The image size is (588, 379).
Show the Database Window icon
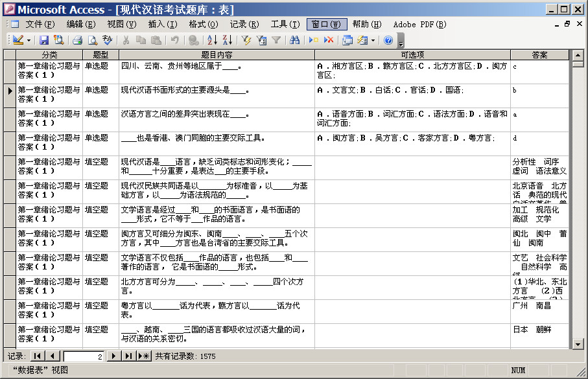click(x=347, y=40)
